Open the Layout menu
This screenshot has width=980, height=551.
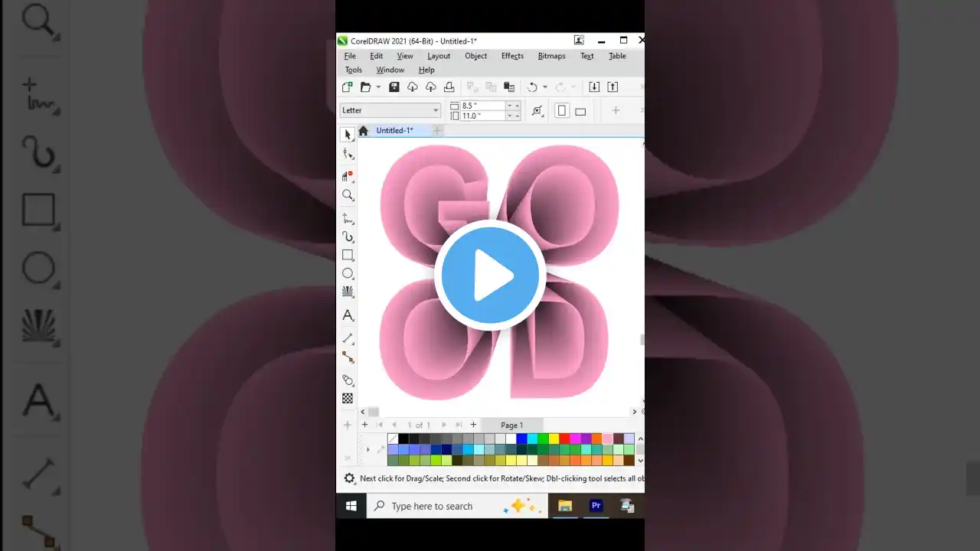pyautogui.click(x=439, y=56)
